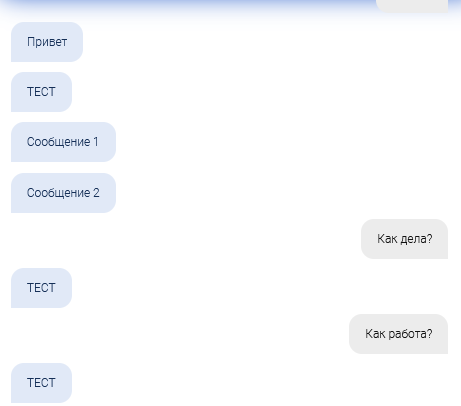
Task: Click the ТЕСТ bubble right below Привет
Action: [x=41, y=92]
